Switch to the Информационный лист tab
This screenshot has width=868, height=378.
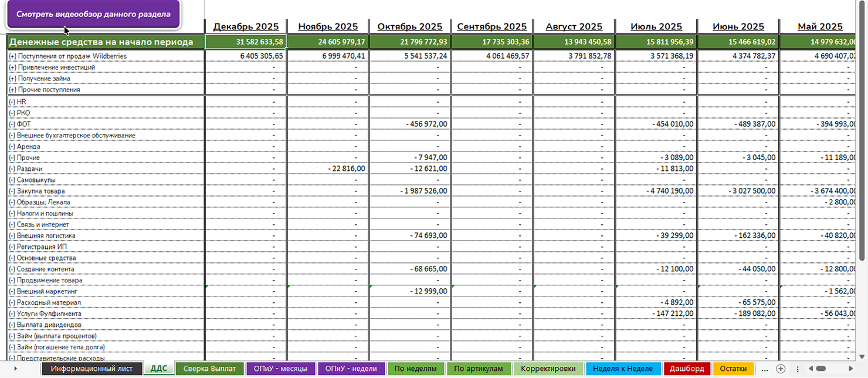92,369
